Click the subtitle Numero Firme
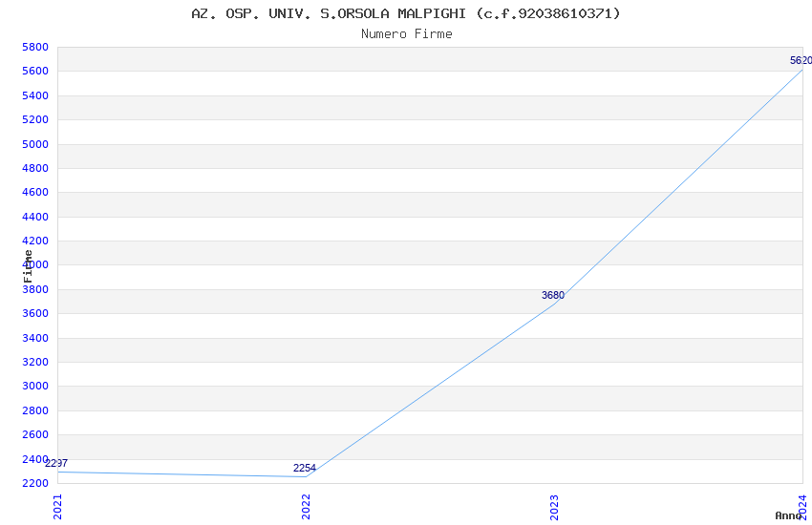Viewport: 812px width, 525px height. pos(407,34)
